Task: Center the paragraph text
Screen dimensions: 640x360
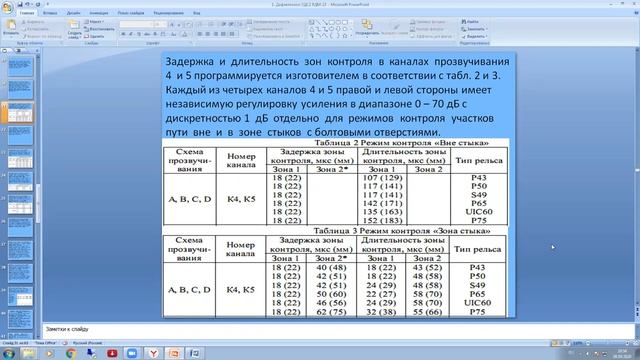Action: [x=207, y=34]
